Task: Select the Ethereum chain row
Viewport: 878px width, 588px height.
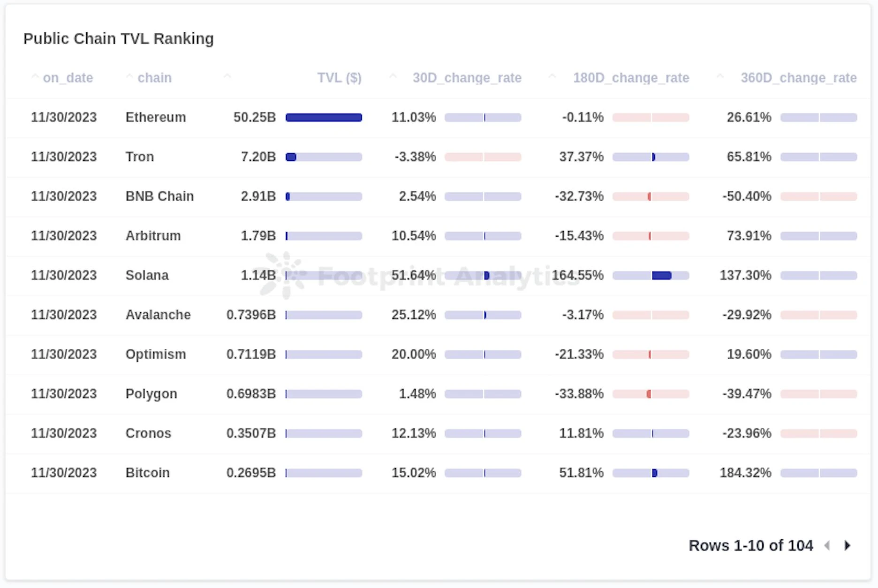Action: 156,117
